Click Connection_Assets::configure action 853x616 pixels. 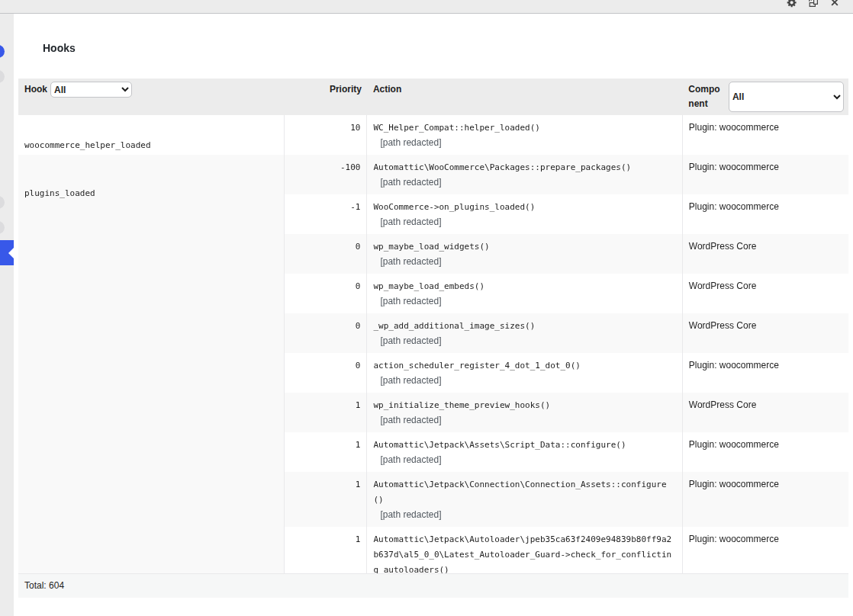tap(520, 492)
